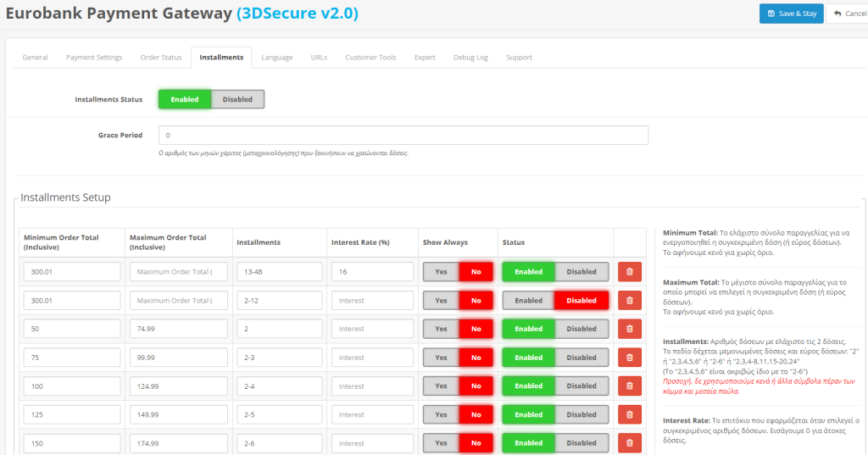Edit installments field containing 2-6

280,443
